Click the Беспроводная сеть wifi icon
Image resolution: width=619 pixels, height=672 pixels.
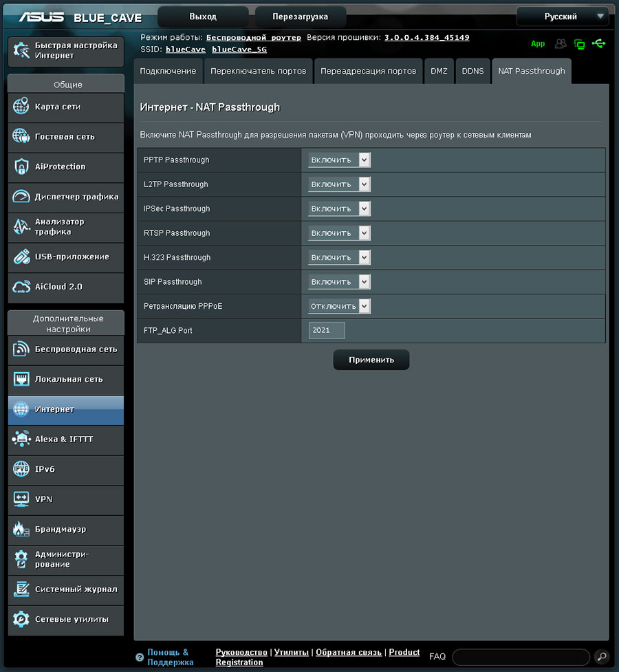[21, 349]
